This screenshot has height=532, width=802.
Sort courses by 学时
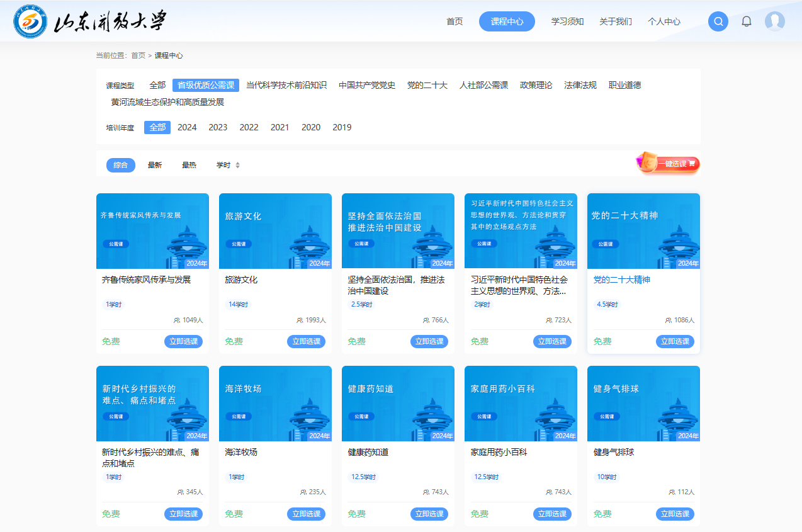pos(223,165)
